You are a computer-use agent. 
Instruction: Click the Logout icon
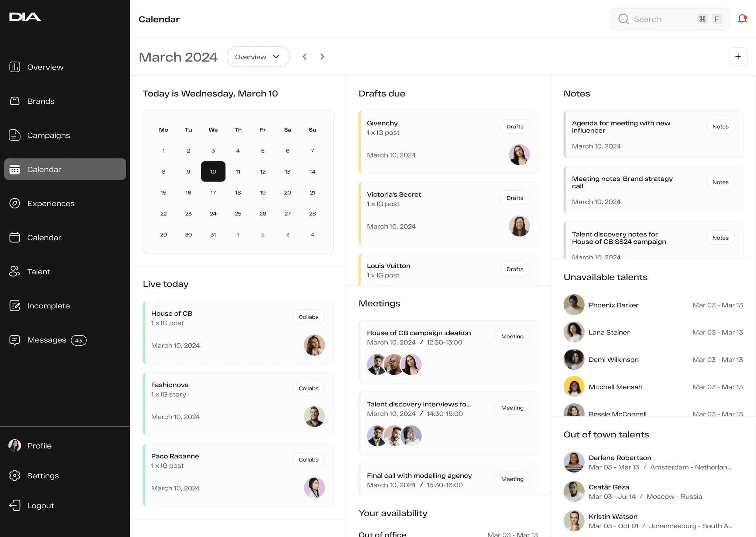pos(15,506)
